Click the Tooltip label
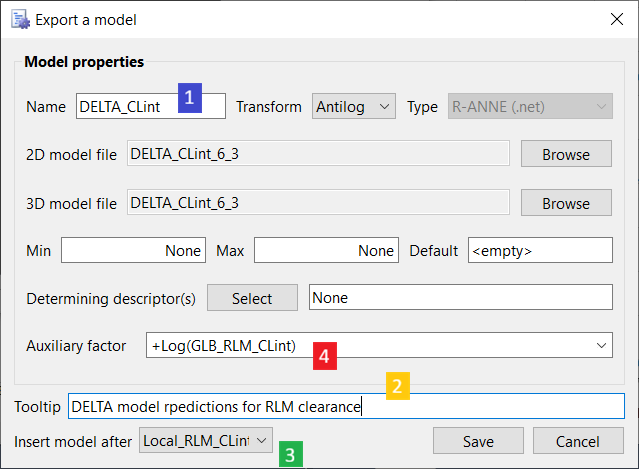This screenshot has height=469, width=639. (x=37, y=407)
